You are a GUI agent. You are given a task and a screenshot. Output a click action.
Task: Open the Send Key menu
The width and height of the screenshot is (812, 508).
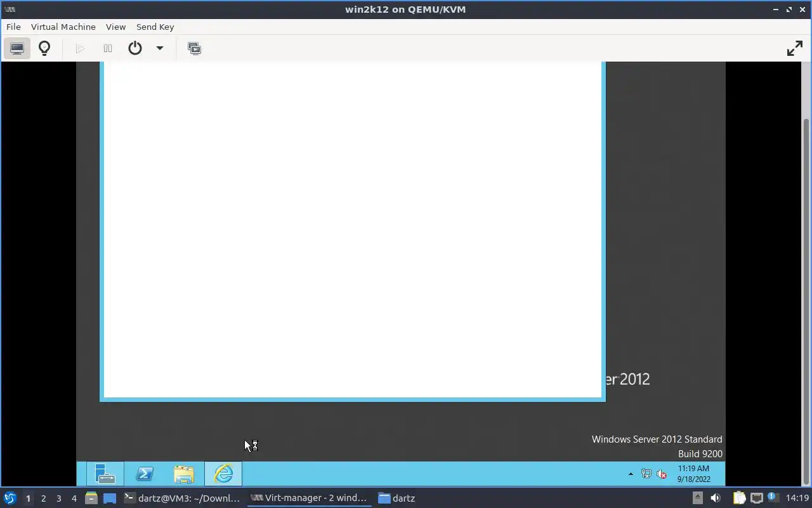(x=155, y=27)
